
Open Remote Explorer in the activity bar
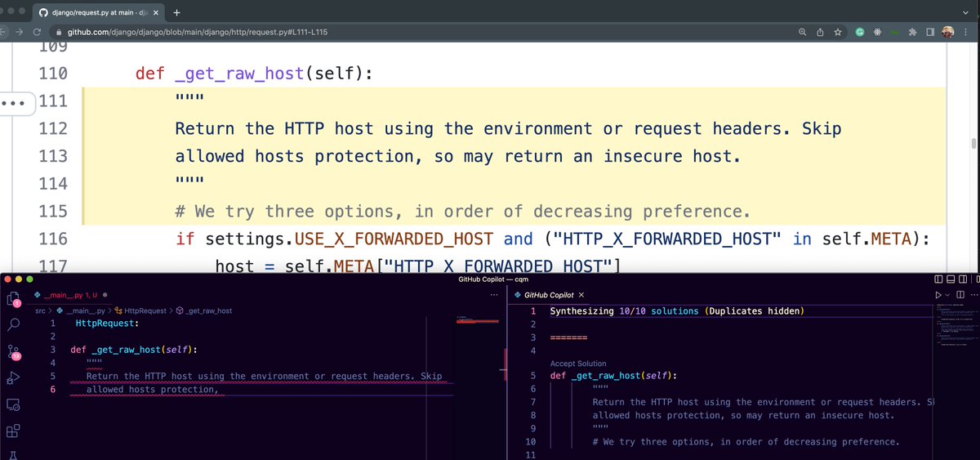14,404
